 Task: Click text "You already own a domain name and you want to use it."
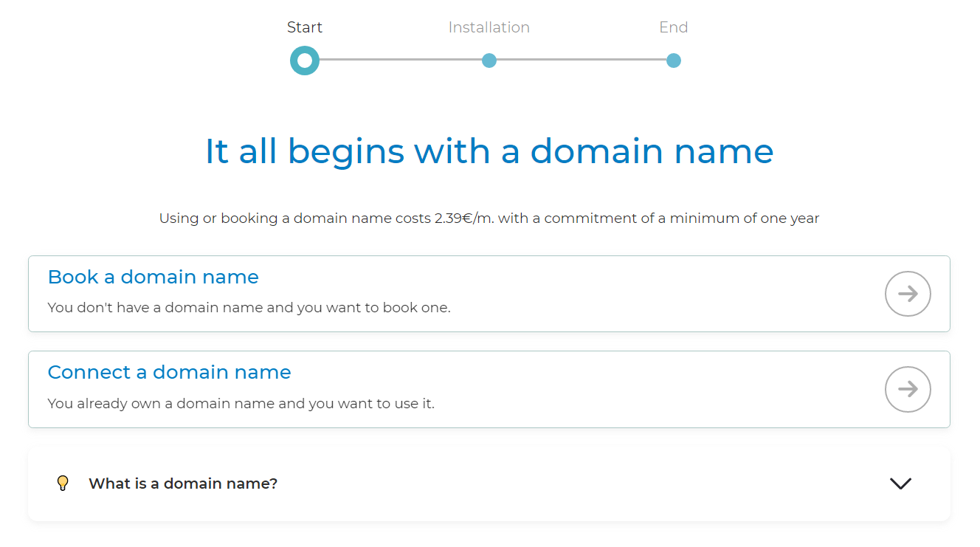point(241,404)
